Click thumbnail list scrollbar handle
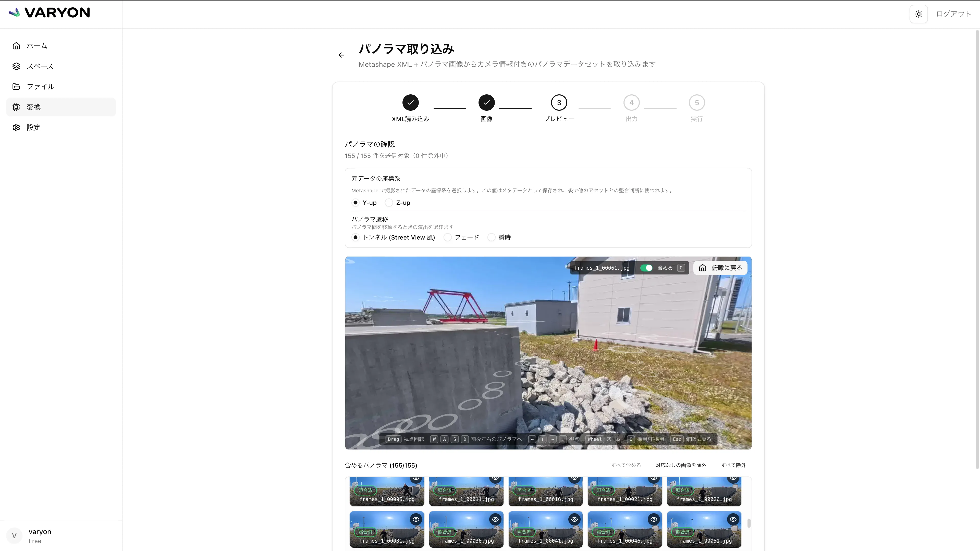 pos(749,523)
